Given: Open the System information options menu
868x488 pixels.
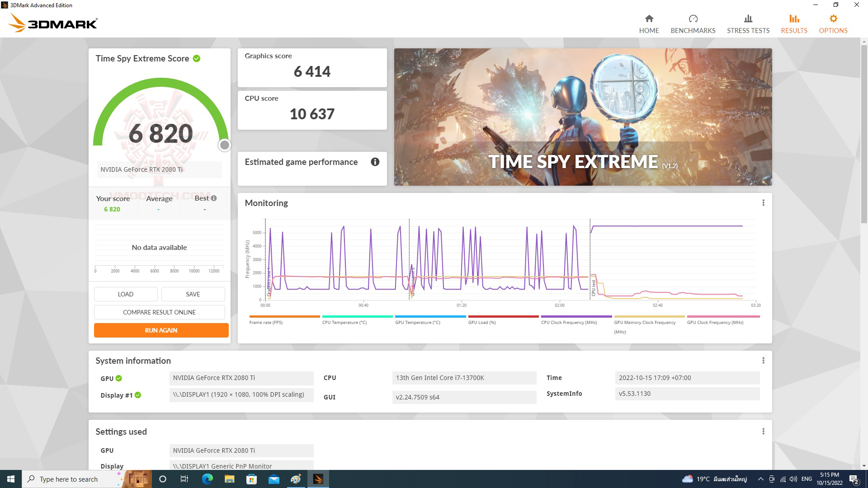Looking at the screenshot, I should coord(764,360).
